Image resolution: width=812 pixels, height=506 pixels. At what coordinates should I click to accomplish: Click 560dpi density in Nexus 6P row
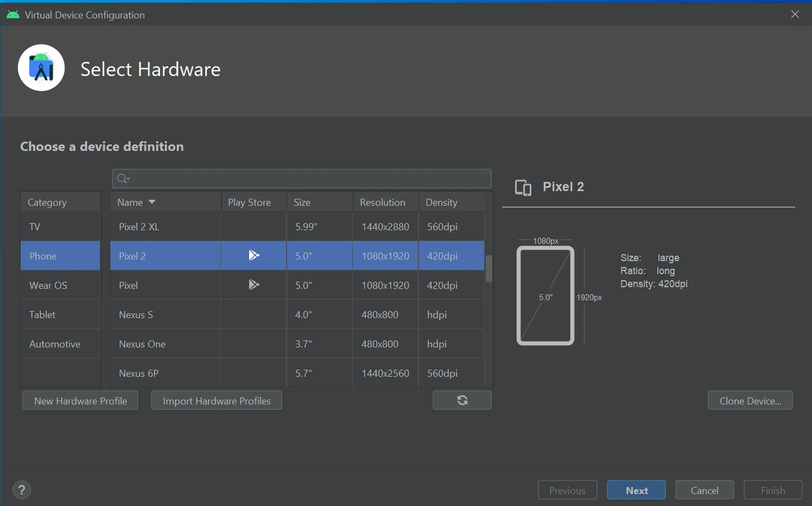tap(452, 373)
